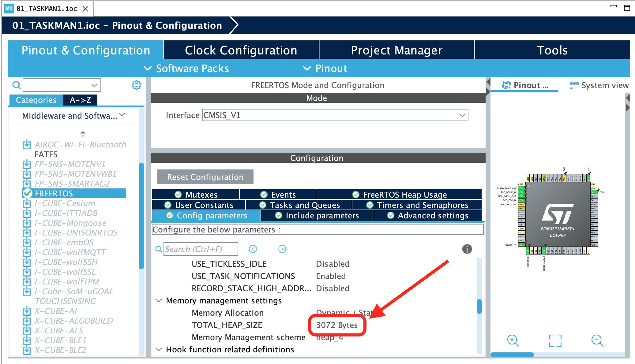Select the Pinout & Configuration tab
The height and width of the screenshot is (364, 635).
click(x=86, y=50)
